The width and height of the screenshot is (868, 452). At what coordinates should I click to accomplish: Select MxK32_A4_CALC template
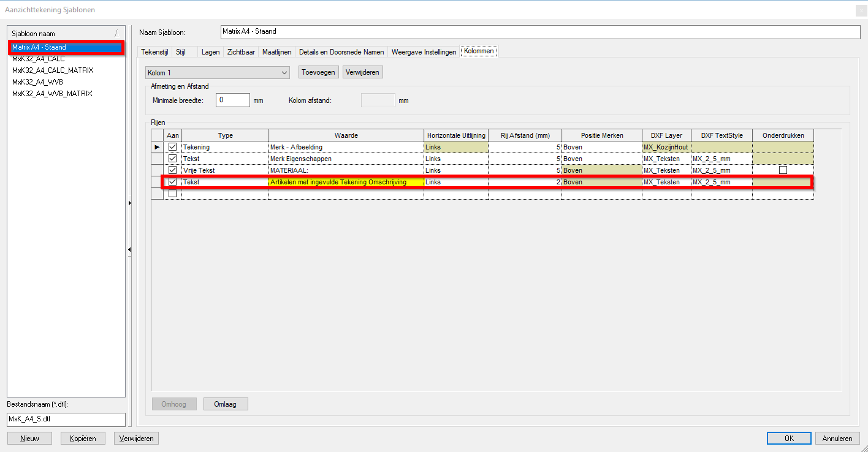pyautogui.click(x=38, y=59)
